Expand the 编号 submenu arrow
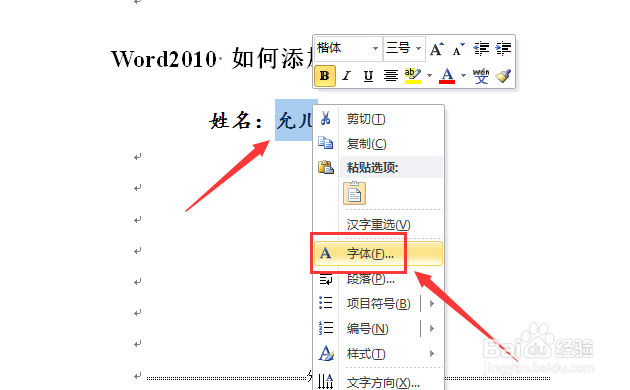The width and height of the screenshot is (630, 390). (x=432, y=329)
